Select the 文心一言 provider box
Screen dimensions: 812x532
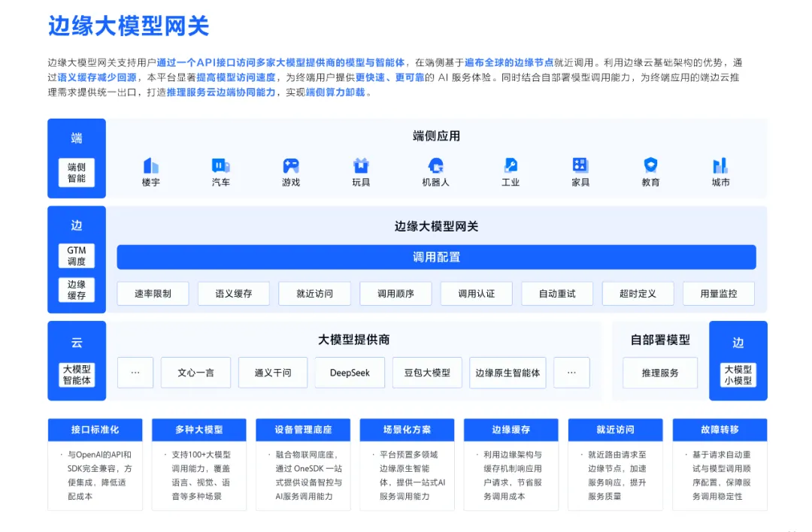pyautogui.click(x=195, y=373)
